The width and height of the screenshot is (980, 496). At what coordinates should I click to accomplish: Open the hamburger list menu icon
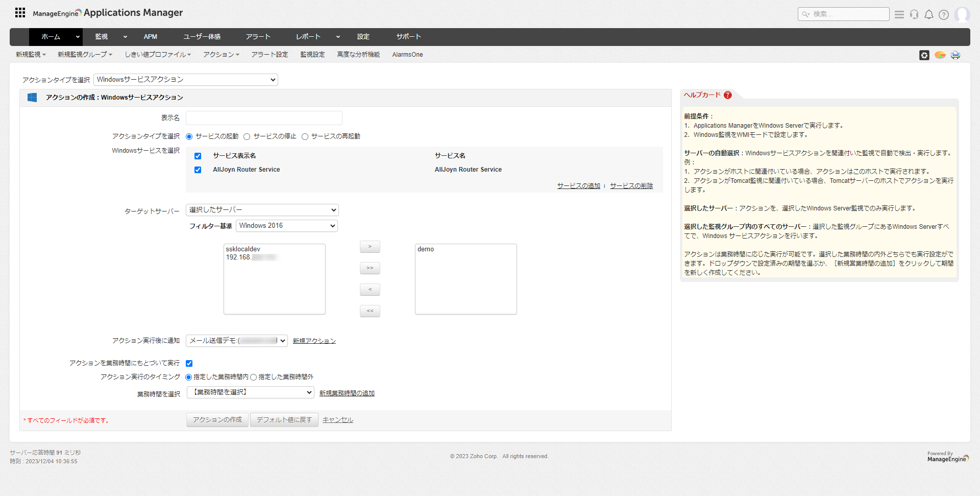899,14
